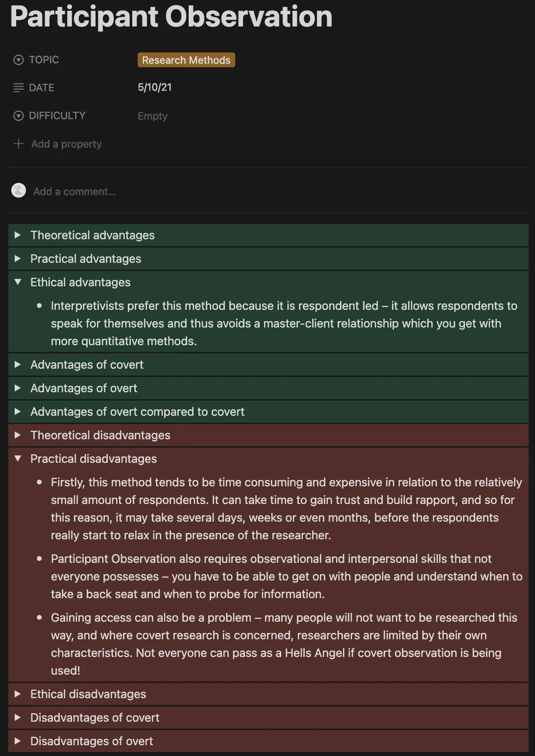The height and width of the screenshot is (756, 535).
Task: Expand the Ethical disadvantages toggle
Action: (18, 694)
